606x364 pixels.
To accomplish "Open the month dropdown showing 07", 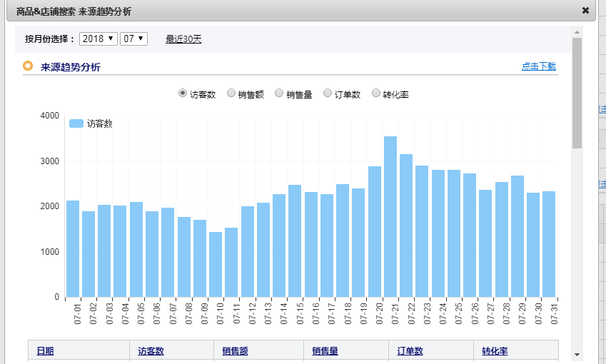I will [133, 39].
